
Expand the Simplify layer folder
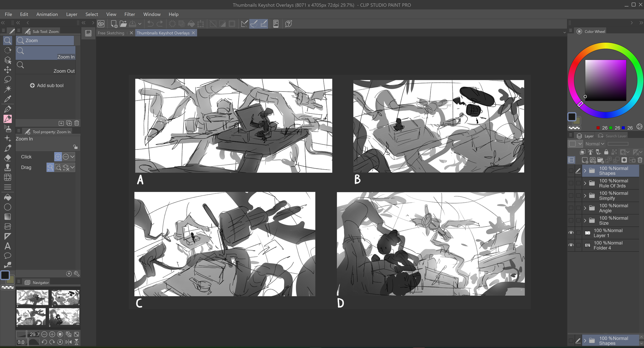[585, 196]
